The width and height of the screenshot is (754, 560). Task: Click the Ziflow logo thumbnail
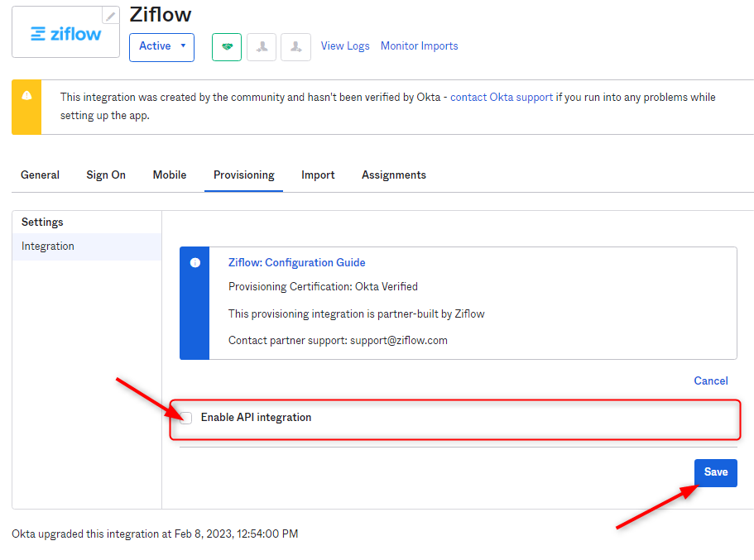click(x=65, y=32)
